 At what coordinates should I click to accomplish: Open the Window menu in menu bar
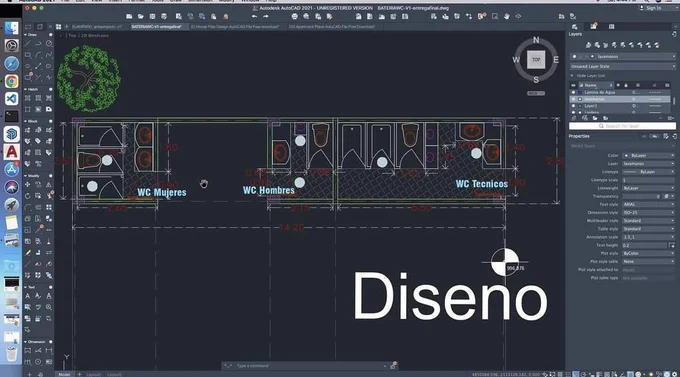(250, 1)
